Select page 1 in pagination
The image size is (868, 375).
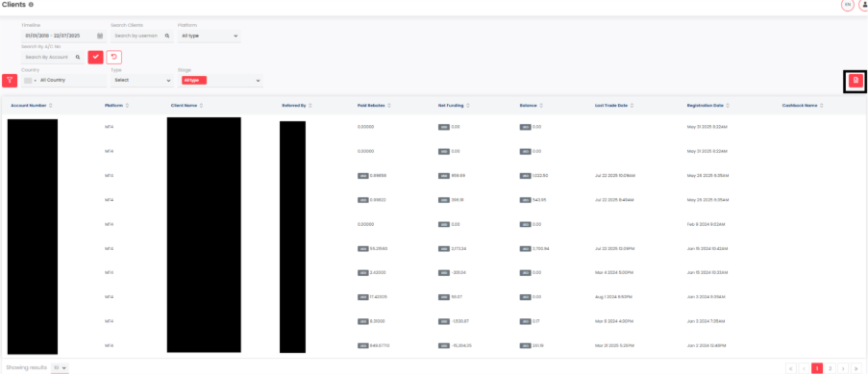pyautogui.click(x=817, y=368)
